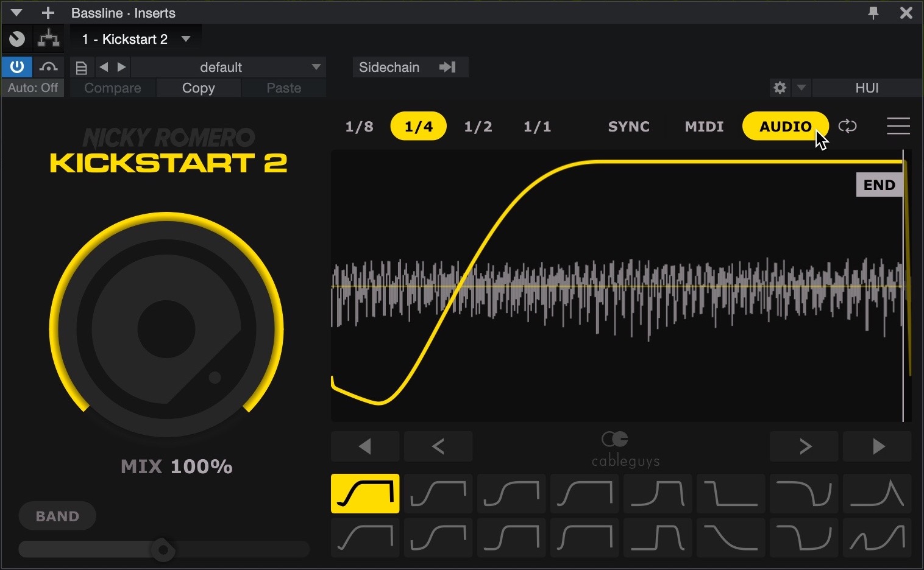Click the channel editor knob icon in the top-left
This screenshot has width=924, height=570.
point(17,39)
